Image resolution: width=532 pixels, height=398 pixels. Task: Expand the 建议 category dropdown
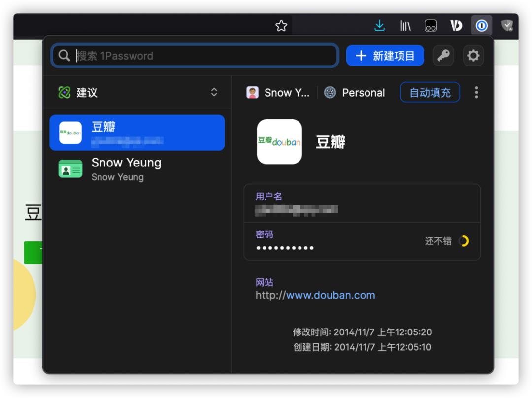click(214, 92)
